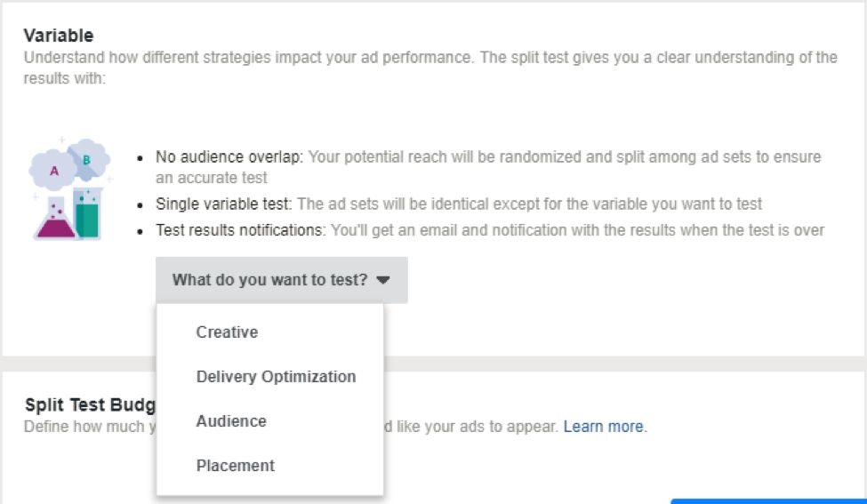Viewport: 867px width, 504px height.
Task: Click the cloud labeled B
Action: pos(87,158)
